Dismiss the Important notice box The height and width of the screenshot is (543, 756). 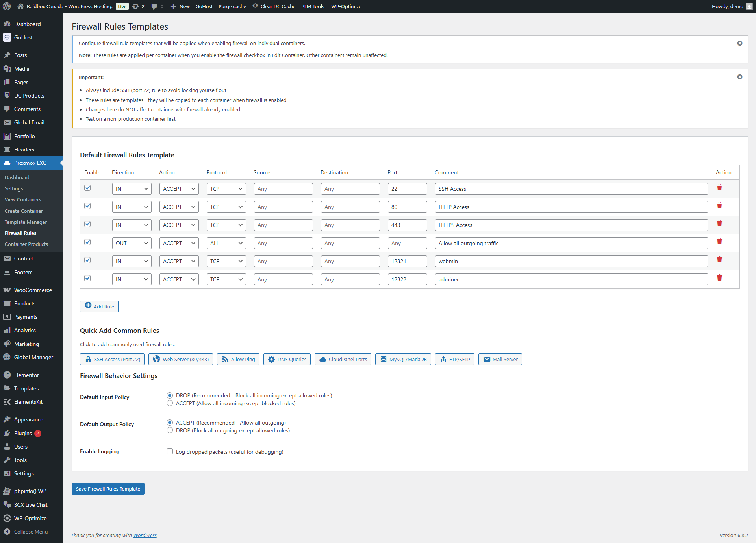[x=740, y=77]
